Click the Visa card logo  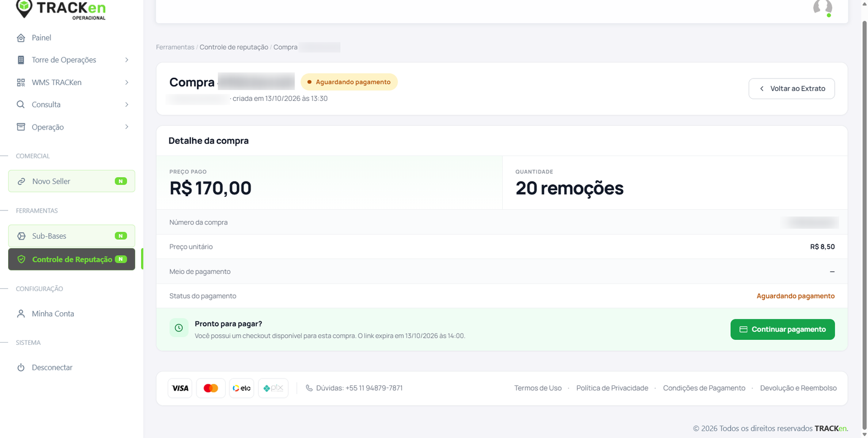pyautogui.click(x=180, y=388)
